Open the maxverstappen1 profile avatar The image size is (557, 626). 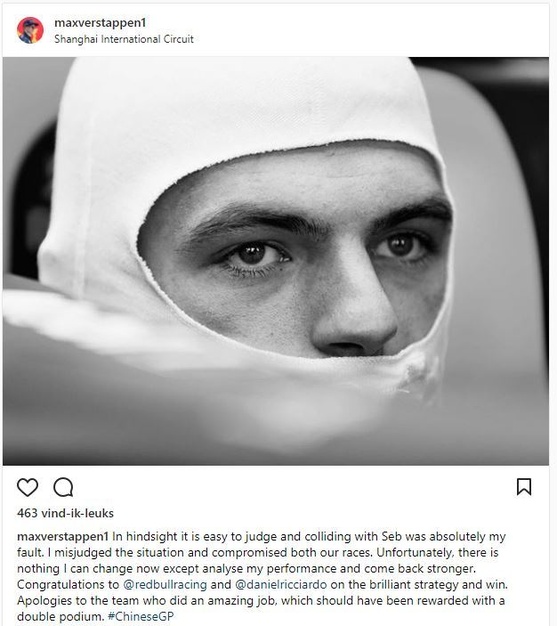click(x=30, y=30)
